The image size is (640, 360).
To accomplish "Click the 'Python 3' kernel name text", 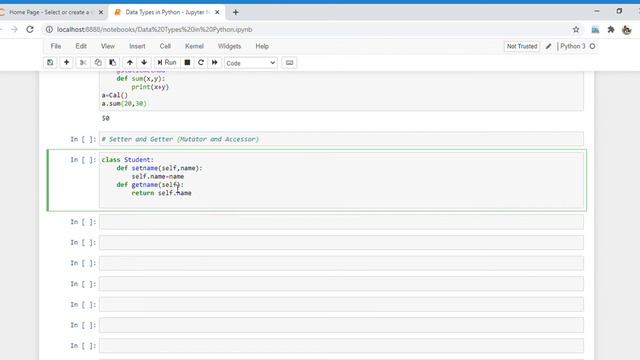I will point(573,47).
